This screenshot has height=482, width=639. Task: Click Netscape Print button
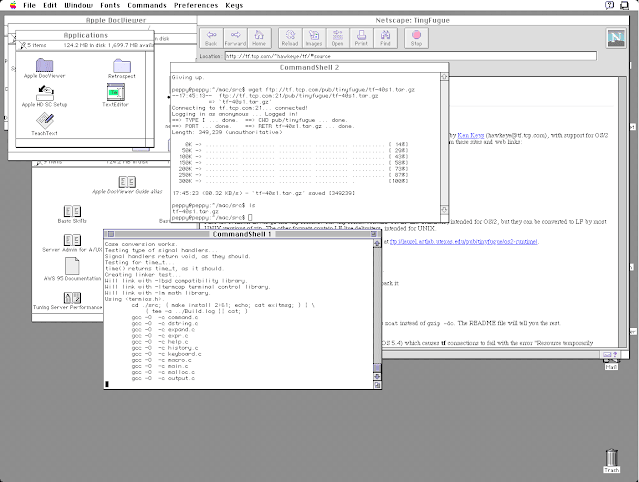click(x=361, y=38)
